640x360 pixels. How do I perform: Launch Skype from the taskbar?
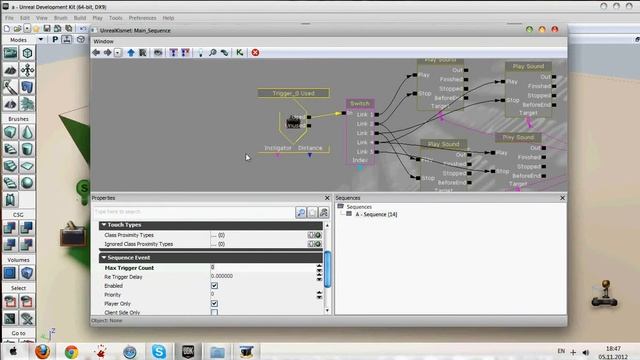click(158, 351)
